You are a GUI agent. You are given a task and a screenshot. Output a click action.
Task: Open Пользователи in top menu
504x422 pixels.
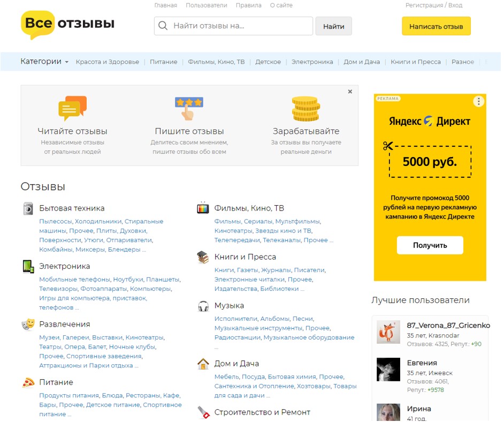pos(207,5)
